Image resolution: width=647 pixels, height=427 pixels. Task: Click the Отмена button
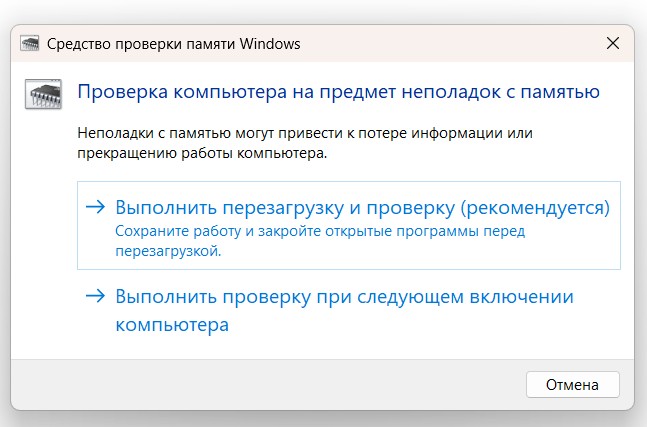573,385
